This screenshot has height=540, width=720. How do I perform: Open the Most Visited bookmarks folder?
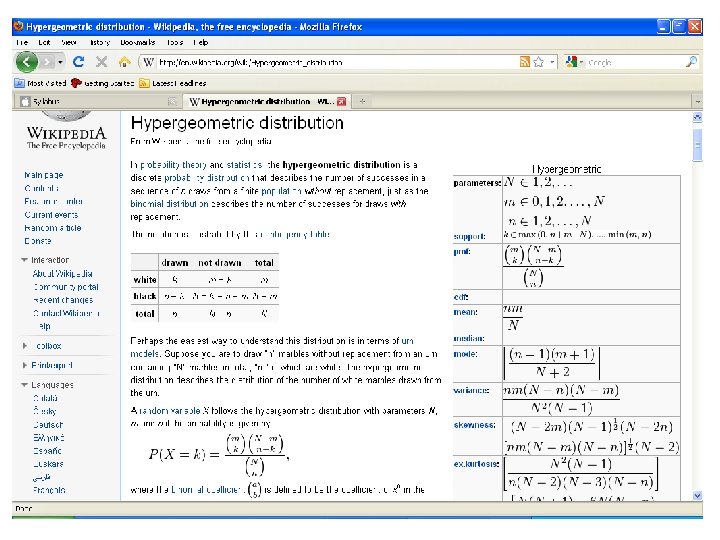(41, 83)
